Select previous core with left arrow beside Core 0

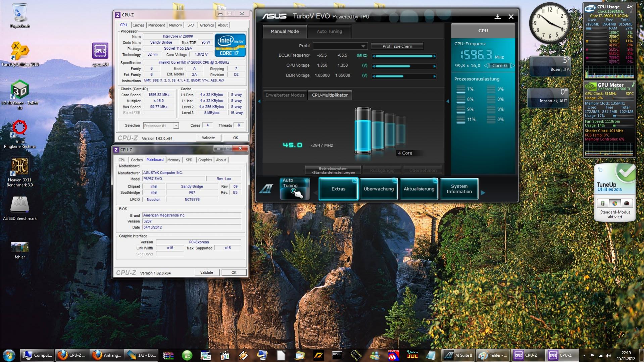(x=486, y=66)
